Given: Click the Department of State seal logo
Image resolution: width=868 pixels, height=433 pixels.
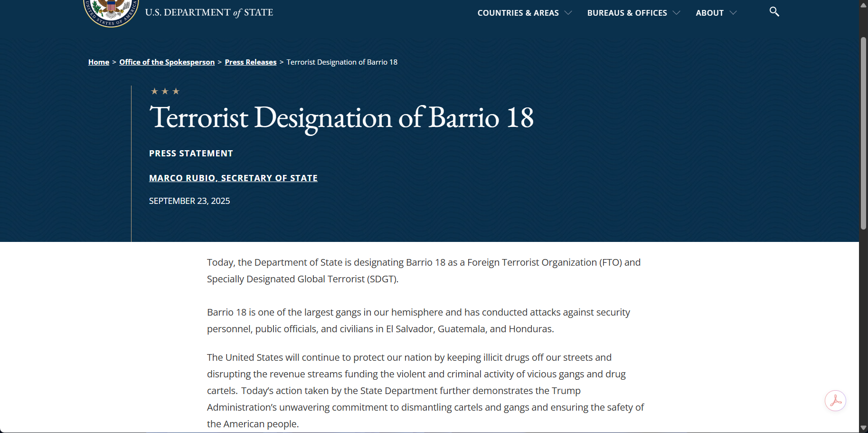Looking at the screenshot, I should [111, 13].
